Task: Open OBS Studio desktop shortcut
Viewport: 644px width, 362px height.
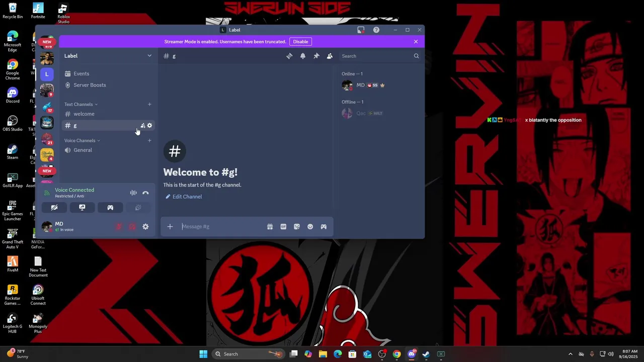Action: click(13, 124)
